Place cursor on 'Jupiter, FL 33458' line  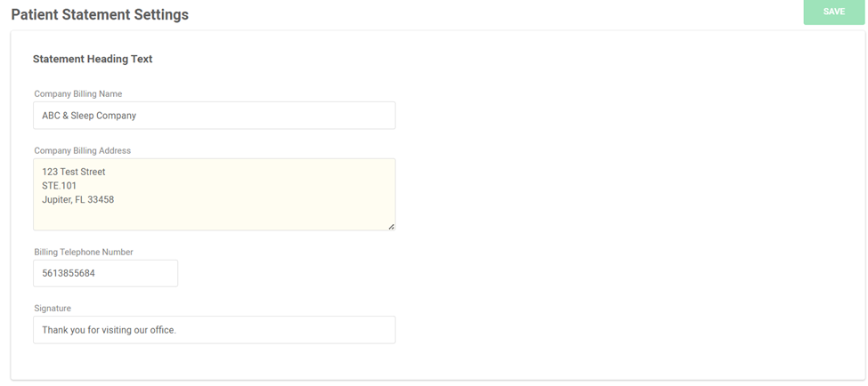78,199
